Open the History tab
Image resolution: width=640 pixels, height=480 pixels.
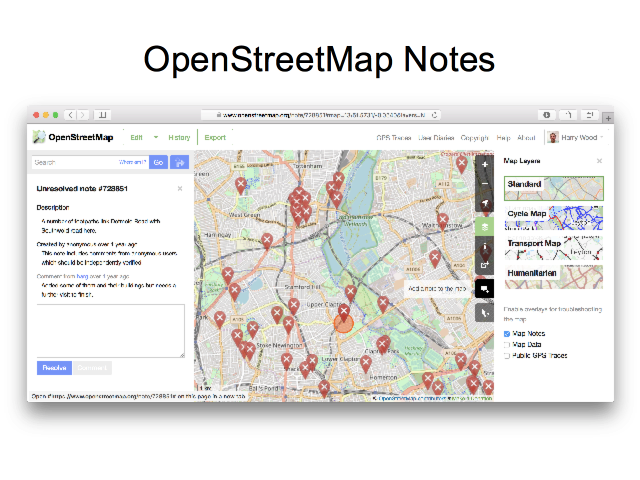(179, 138)
